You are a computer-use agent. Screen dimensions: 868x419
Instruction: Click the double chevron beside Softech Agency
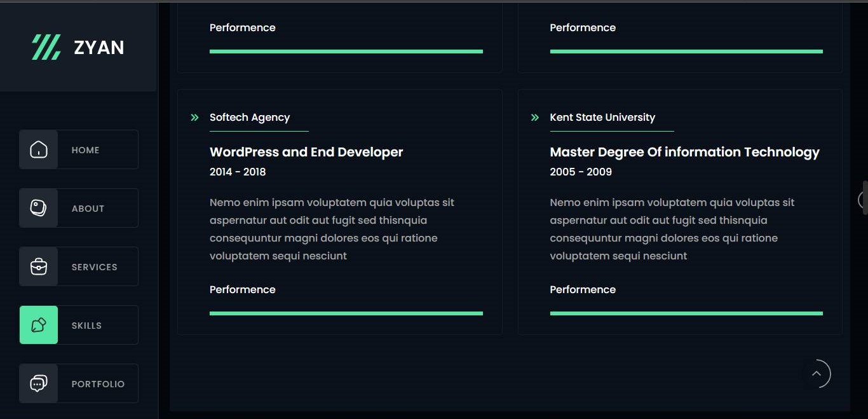point(195,118)
